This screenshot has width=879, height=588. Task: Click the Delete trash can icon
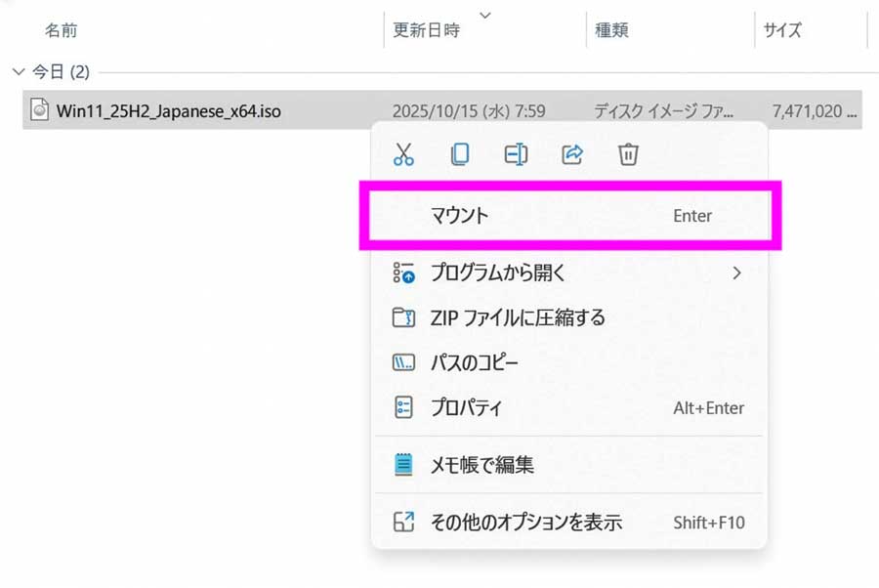point(629,154)
